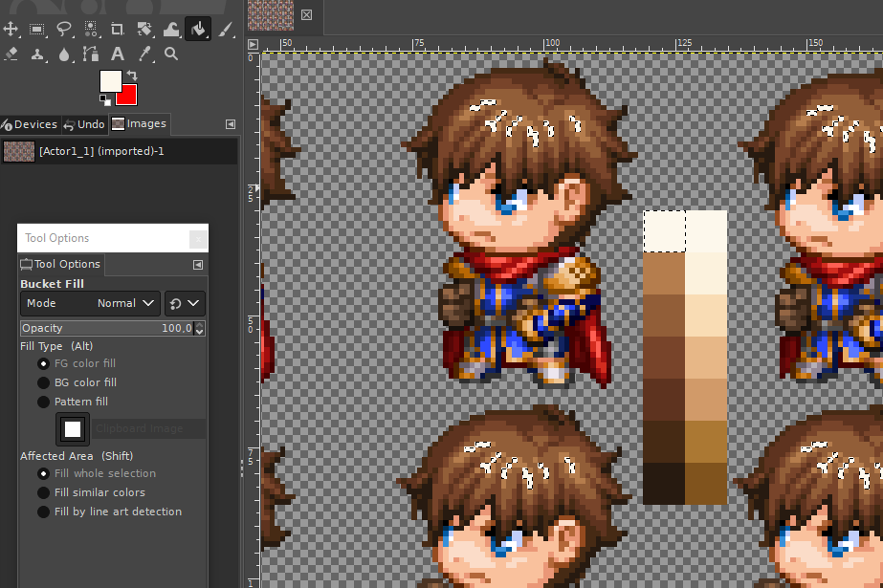
Task: Open the layer mode group switch dropdown
Action: pyautogui.click(x=185, y=303)
